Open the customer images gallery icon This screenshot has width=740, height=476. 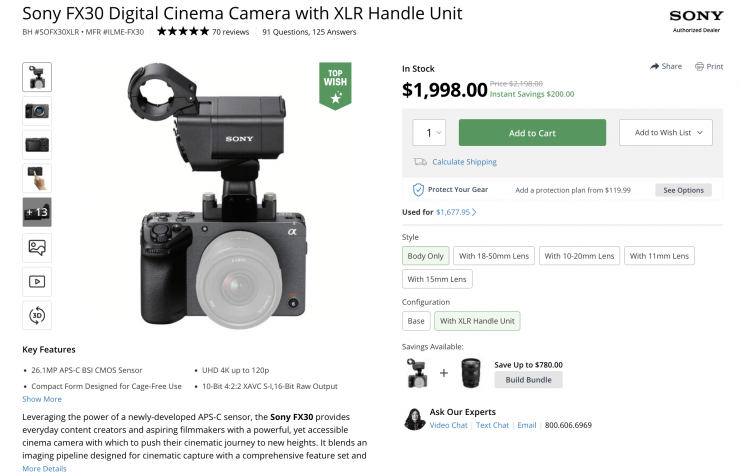(37, 247)
